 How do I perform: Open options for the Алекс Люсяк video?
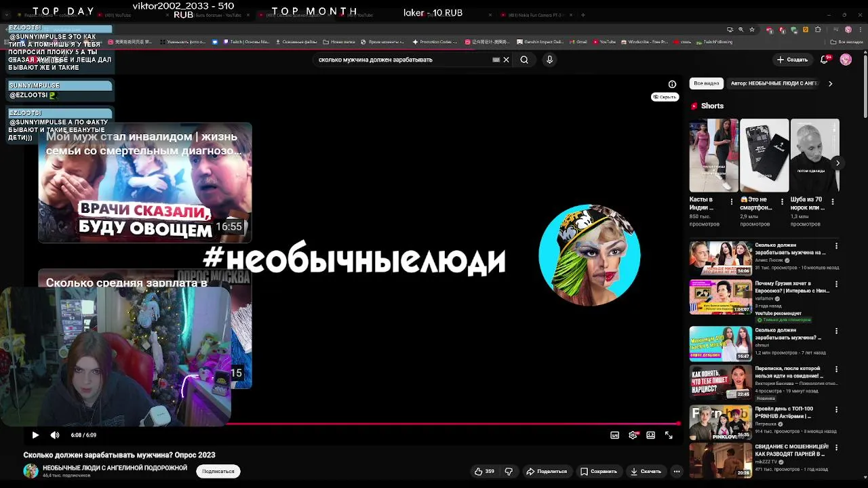point(836,246)
